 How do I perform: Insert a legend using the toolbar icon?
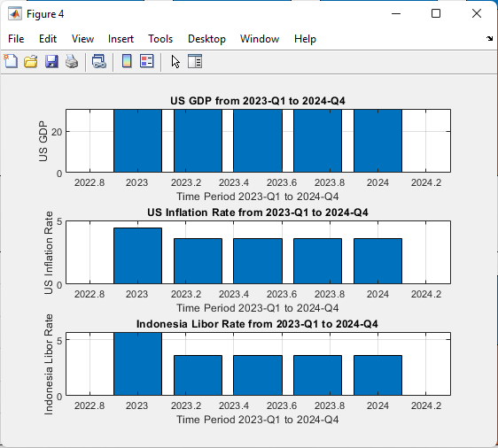pos(147,61)
